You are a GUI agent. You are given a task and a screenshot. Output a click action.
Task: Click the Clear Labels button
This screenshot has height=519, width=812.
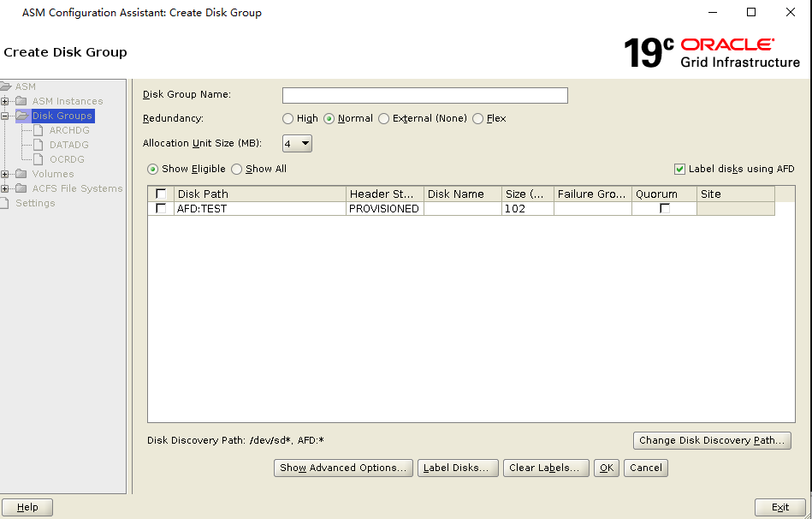[x=545, y=468]
